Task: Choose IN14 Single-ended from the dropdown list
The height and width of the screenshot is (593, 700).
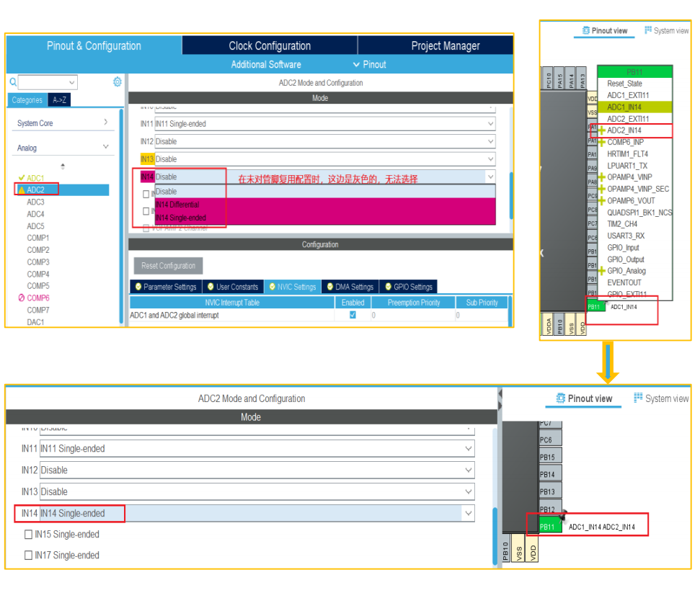Action: [x=325, y=218]
